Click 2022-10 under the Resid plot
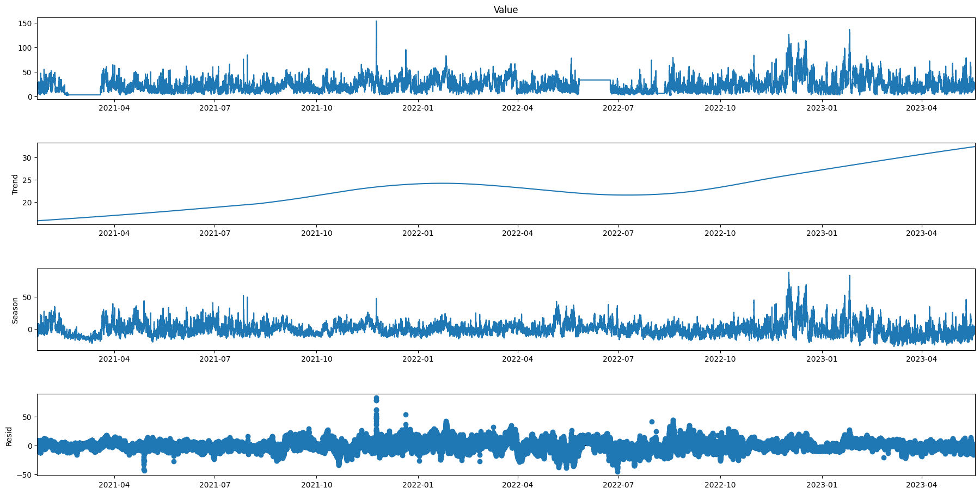The height and width of the screenshot is (494, 980). point(720,484)
